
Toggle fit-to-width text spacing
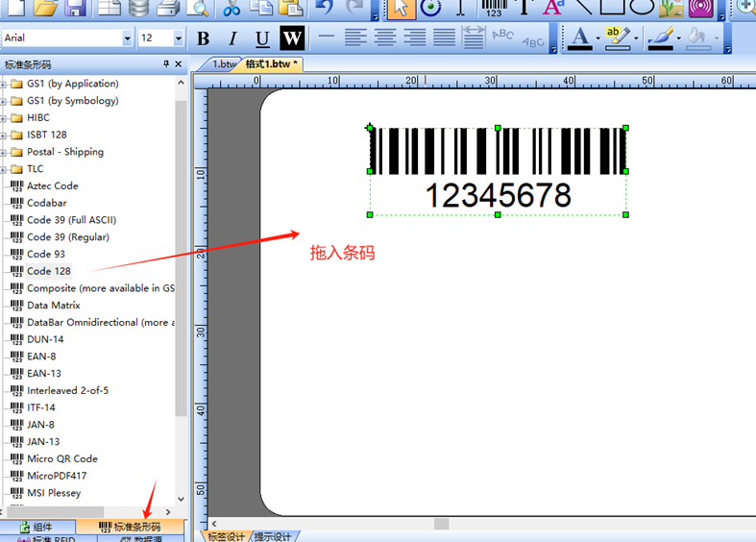[474, 37]
